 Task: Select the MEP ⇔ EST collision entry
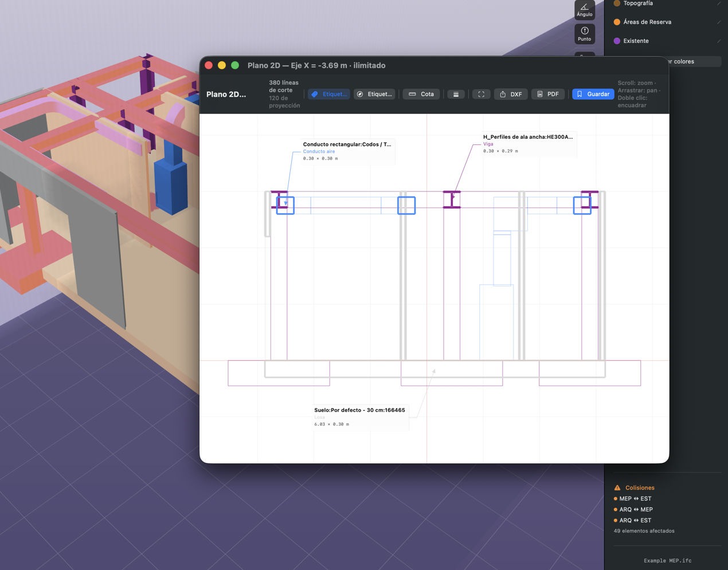coord(635,498)
